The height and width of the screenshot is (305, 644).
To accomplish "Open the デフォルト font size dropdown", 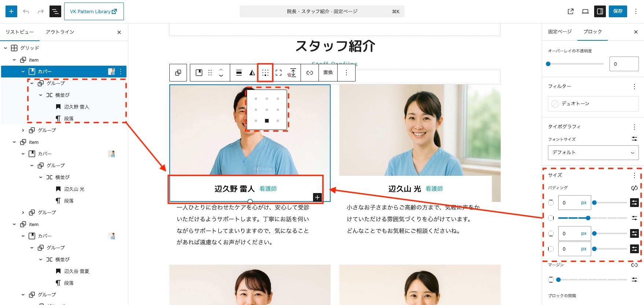I will tap(593, 153).
